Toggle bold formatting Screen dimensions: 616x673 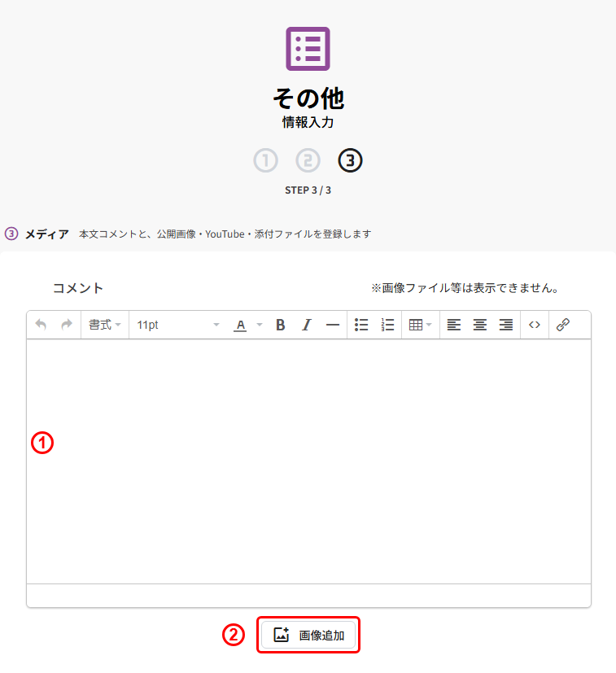click(280, 325)
